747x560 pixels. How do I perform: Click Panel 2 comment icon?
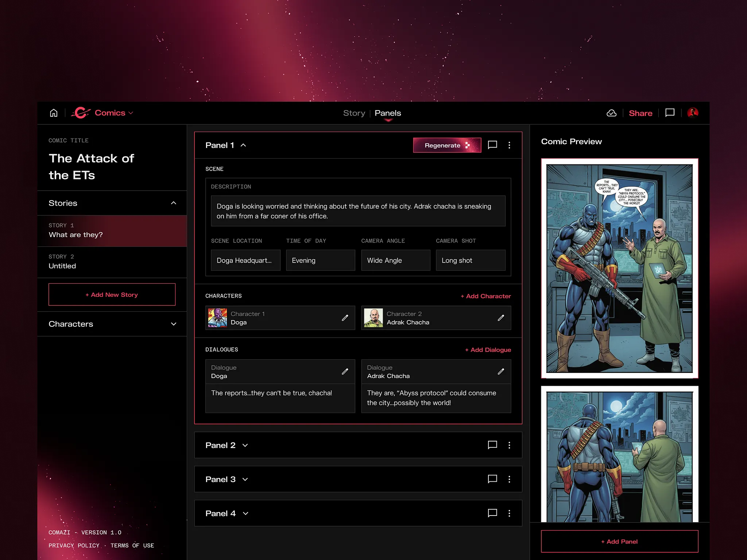[x=492, y=445]
